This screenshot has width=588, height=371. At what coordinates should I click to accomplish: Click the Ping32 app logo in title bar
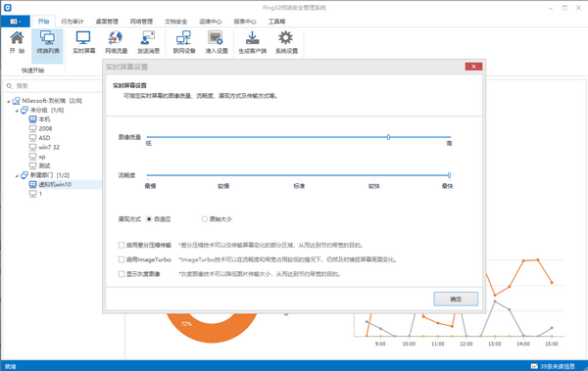7,7
